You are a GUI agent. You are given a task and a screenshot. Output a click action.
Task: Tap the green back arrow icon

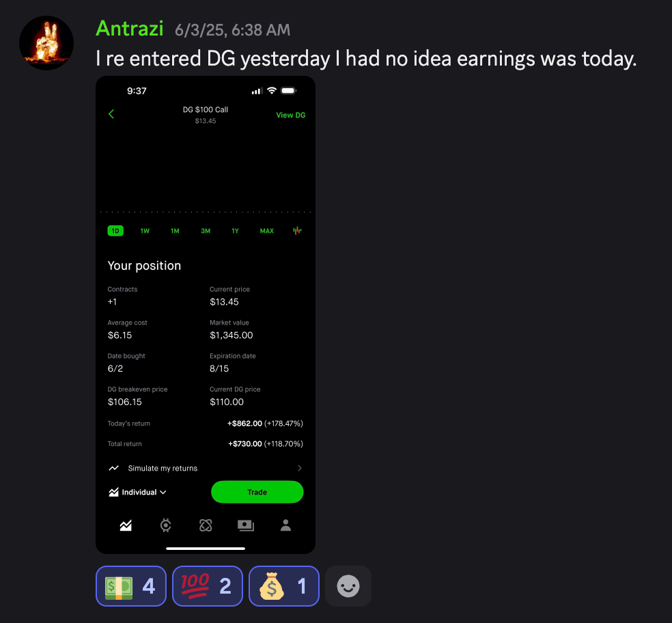[x=111, y=114]
